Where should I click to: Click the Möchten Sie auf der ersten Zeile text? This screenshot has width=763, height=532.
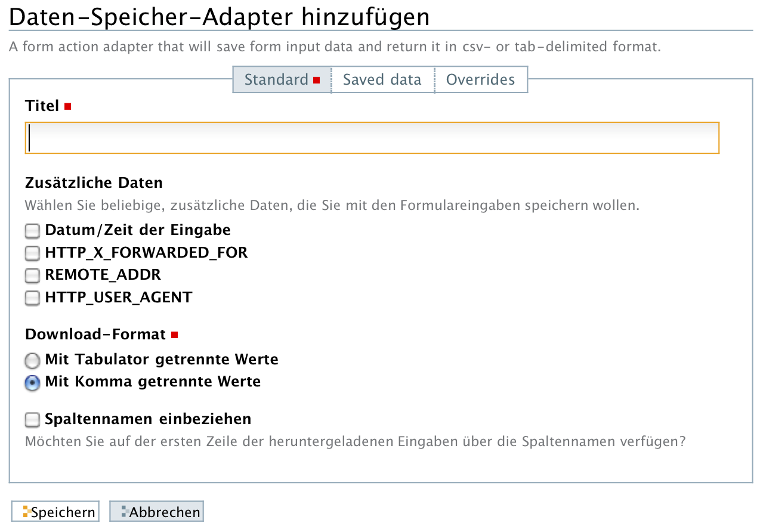[x=355, y=442]
